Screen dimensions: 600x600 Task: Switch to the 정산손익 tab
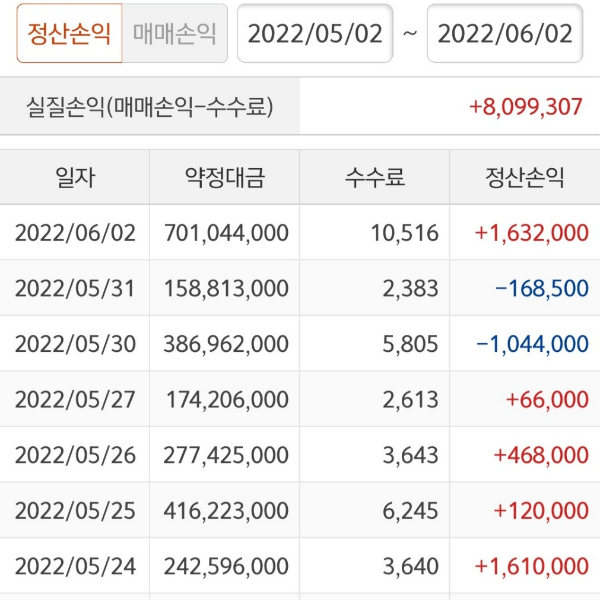tap(69, 33)
